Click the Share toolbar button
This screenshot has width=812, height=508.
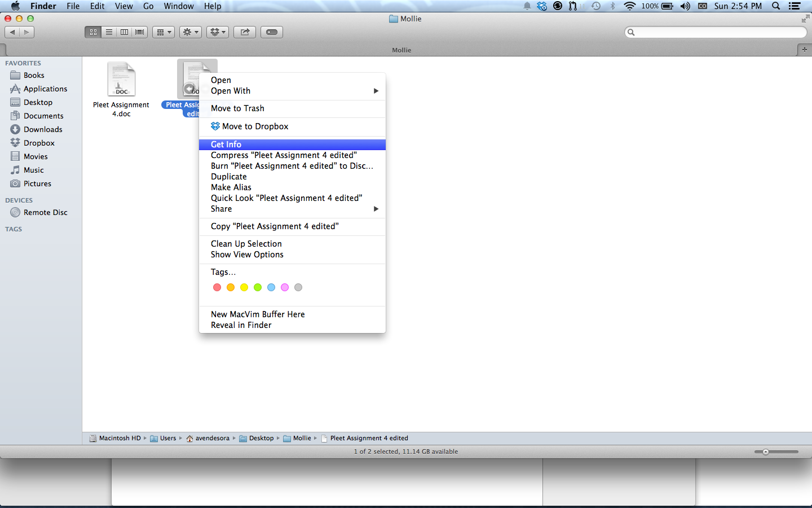tap(245, 32)
